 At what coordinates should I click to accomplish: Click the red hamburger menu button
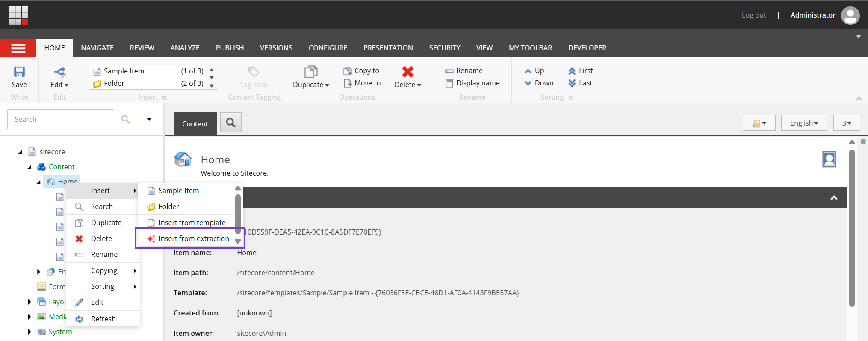pyautogui.click(x=18, y=48)
